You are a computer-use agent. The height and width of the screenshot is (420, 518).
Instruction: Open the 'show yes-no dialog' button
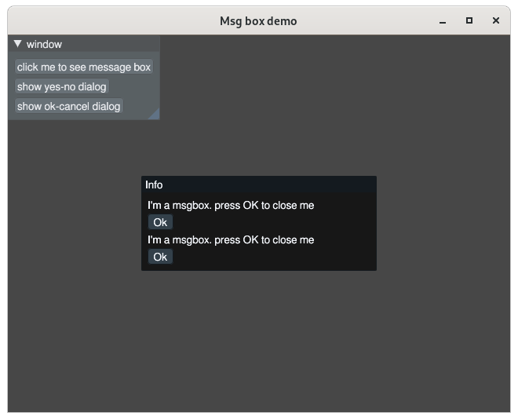(x=62, y=86)
